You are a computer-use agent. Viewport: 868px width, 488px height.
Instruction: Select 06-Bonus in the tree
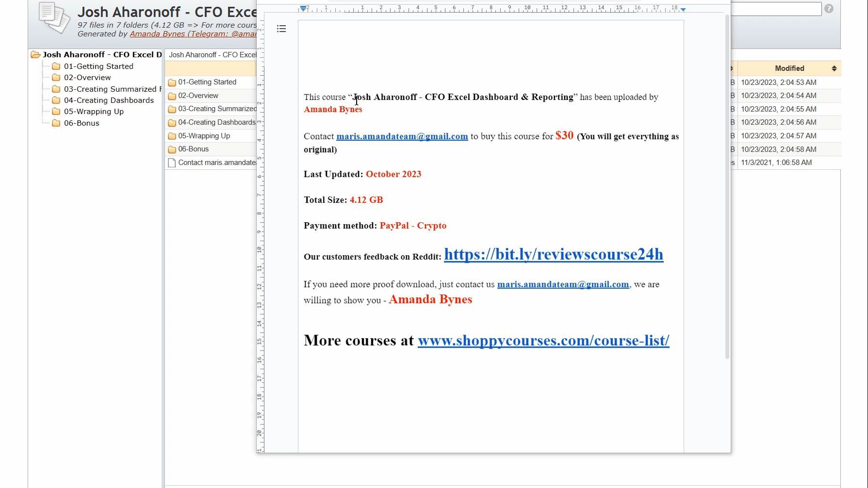[82, 123]
